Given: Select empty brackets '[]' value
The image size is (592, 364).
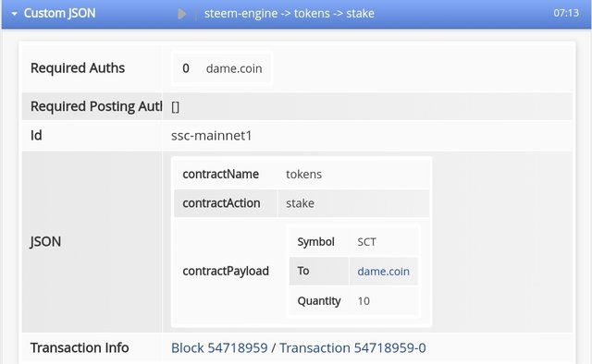Looking at the screenshot, I should (x=175, y=107).
